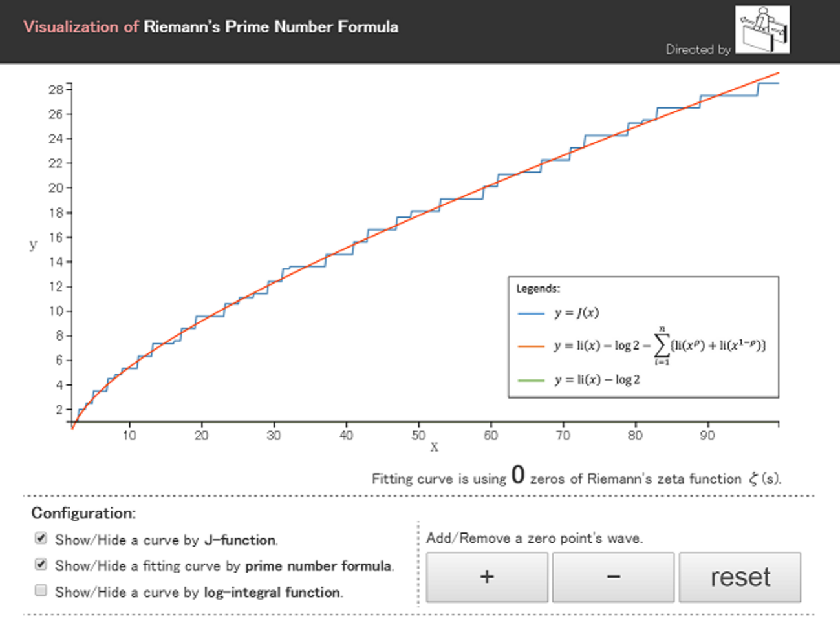This screenshot has width=840, height=632.
Task: Enable the log-integral function curve checkbox
Action: tap(41, 591)
